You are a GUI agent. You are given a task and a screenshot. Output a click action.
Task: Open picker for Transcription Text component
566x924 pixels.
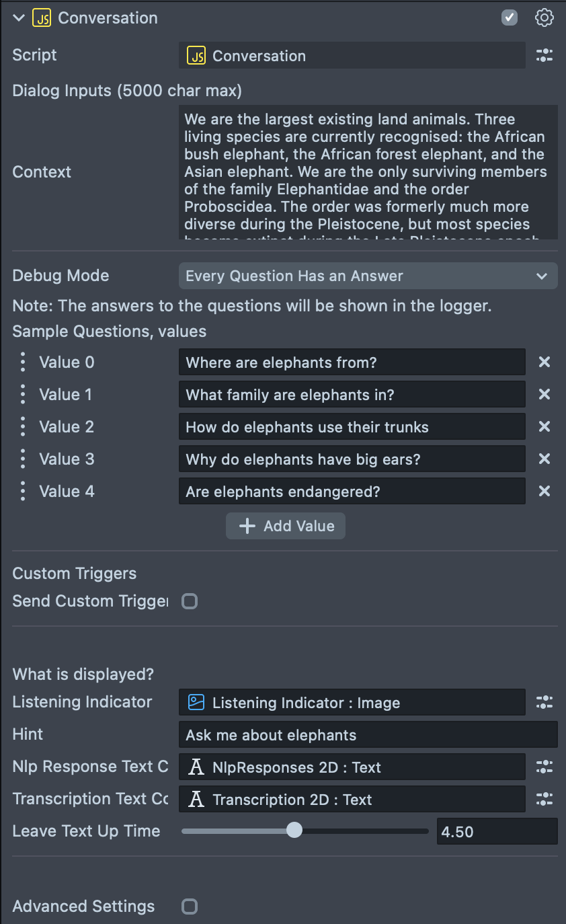point(544,800)
